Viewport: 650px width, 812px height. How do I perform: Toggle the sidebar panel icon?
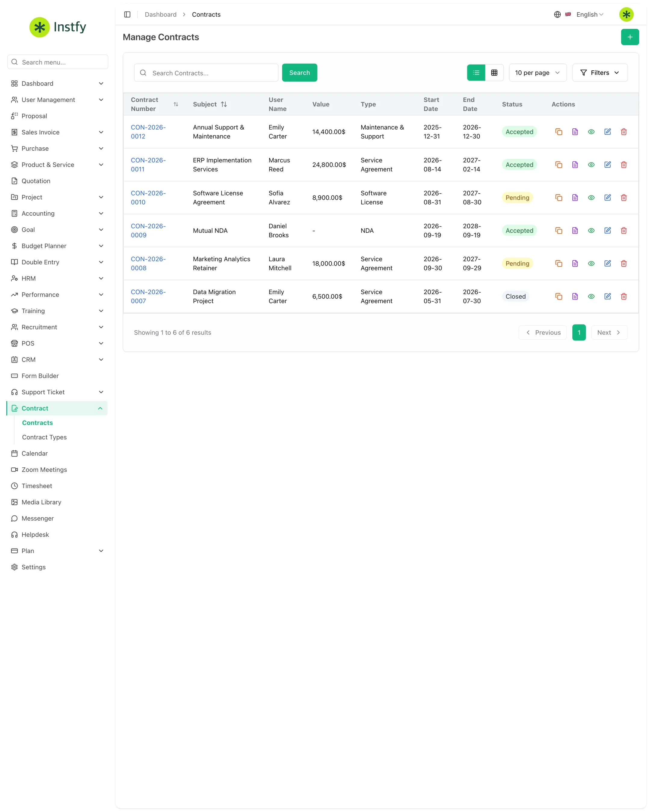127,14
